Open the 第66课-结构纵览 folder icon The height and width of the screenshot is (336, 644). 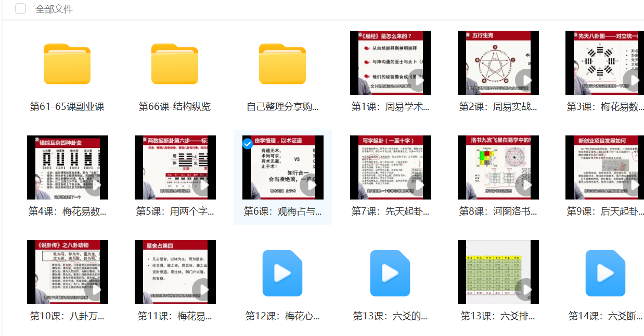pyautogui.click(x=175, y=64)
